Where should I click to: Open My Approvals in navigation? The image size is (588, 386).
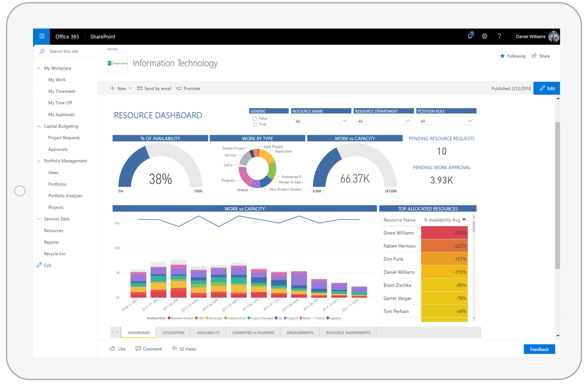tap(61, 115)
